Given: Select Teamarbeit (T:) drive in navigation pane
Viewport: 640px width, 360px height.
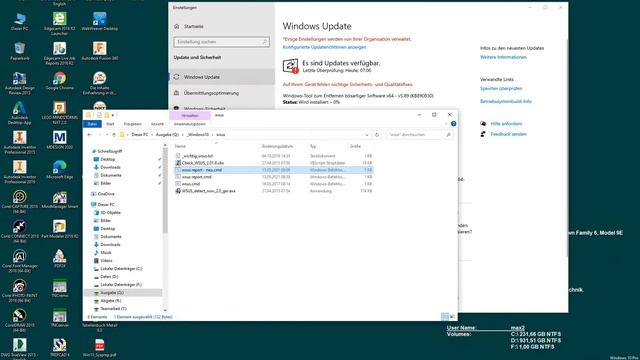Looking at the screenshot, I should tap(113, 309).
